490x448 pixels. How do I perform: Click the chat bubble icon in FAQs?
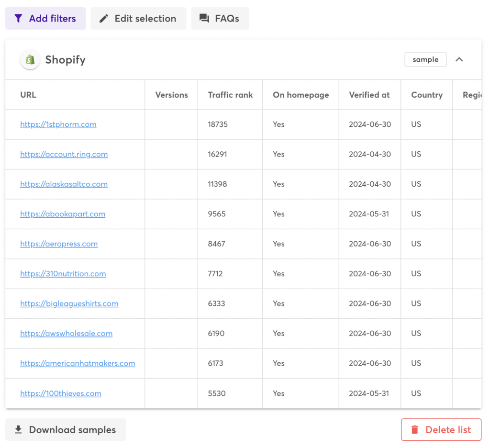tap(204, 19)
